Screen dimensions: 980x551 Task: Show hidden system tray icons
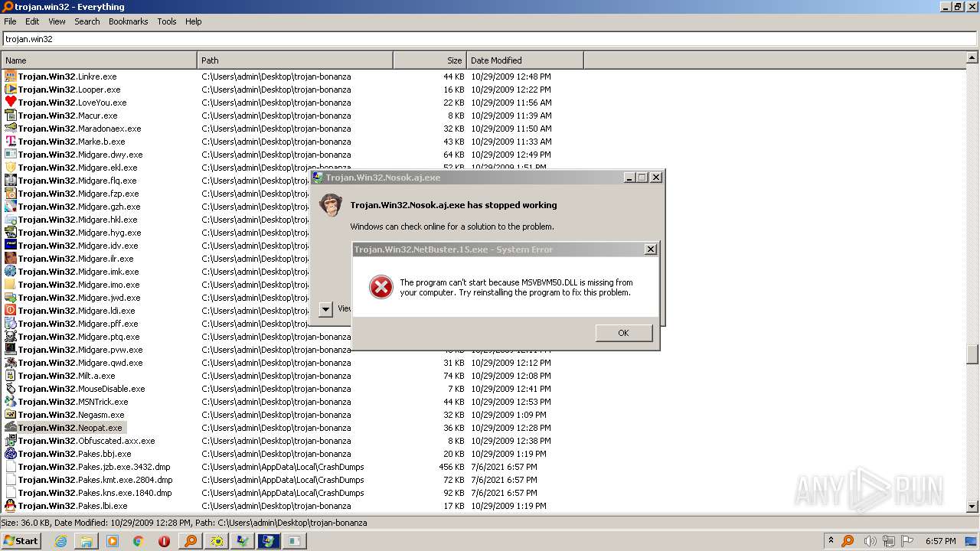831,540
